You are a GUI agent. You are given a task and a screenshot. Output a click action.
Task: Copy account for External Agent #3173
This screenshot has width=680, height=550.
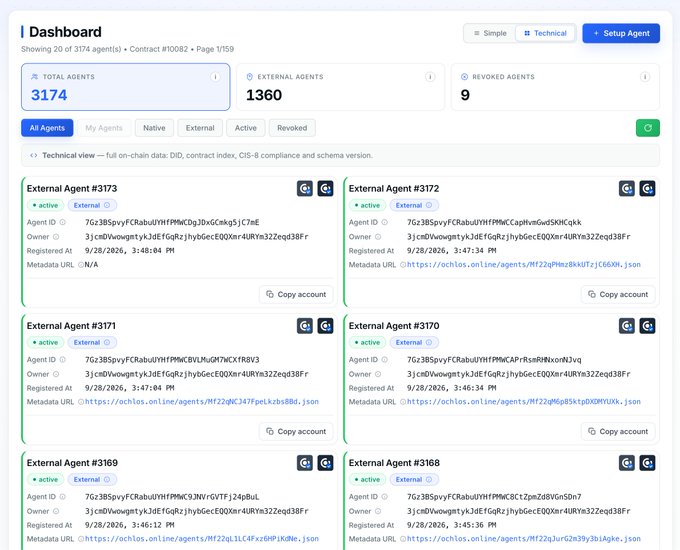296,295
